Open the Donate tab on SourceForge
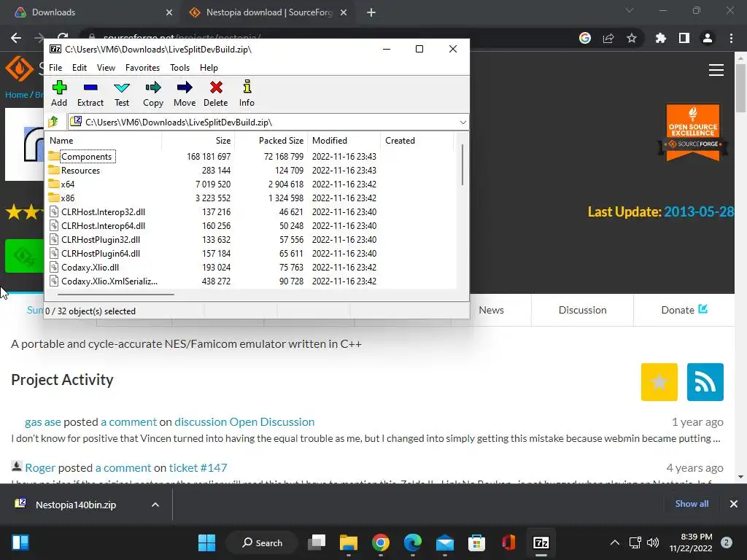 (x=684, y=310)
